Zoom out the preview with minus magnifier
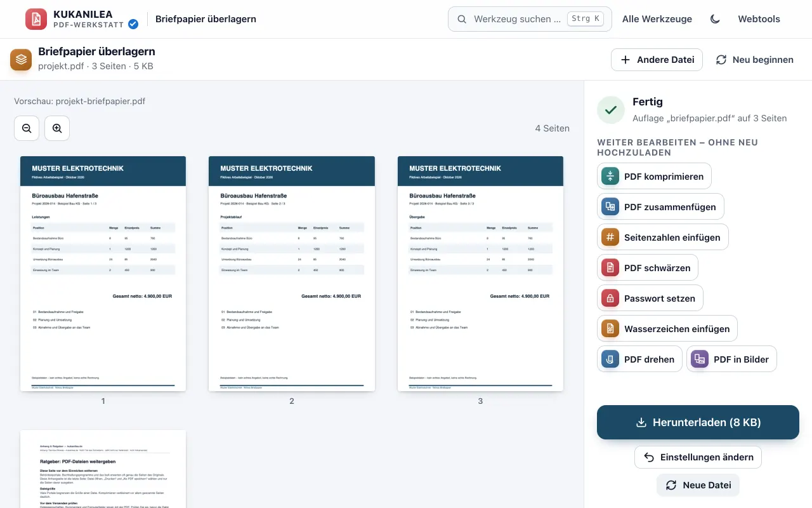 point(27,128)
